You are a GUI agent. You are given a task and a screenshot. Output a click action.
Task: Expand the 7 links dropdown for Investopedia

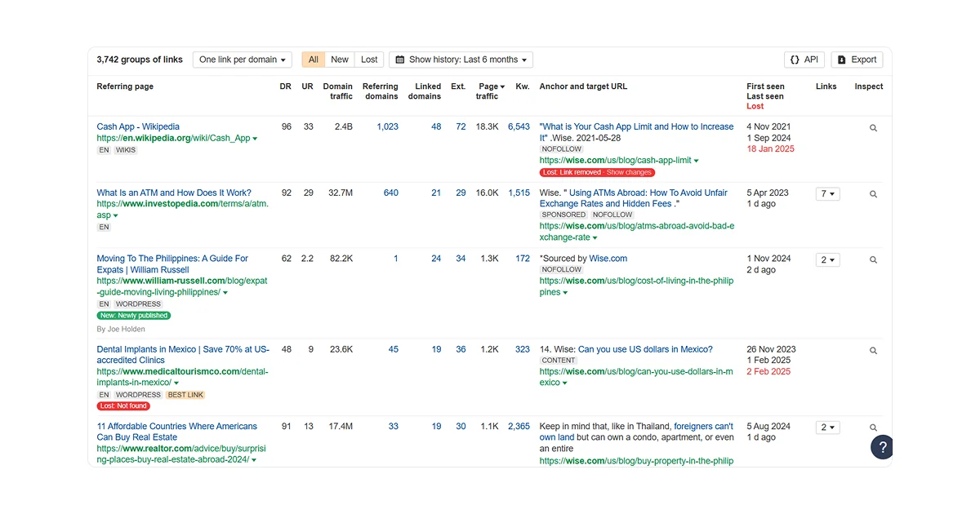click(x=827, y=194)
